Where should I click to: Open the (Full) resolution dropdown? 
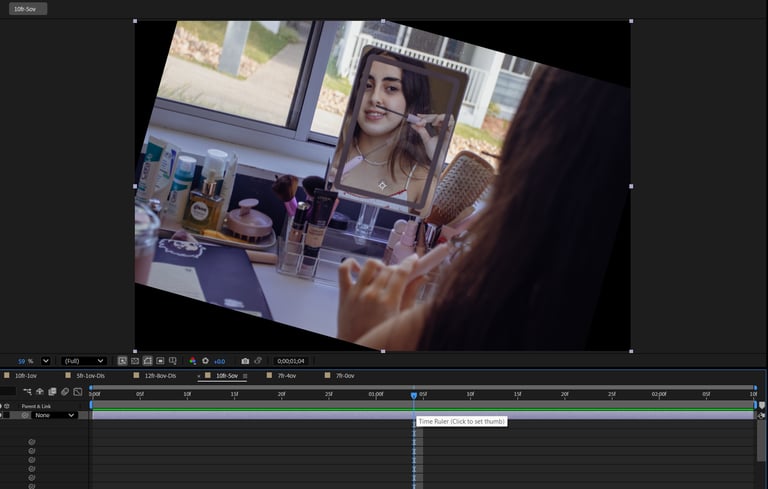point(84,361)
